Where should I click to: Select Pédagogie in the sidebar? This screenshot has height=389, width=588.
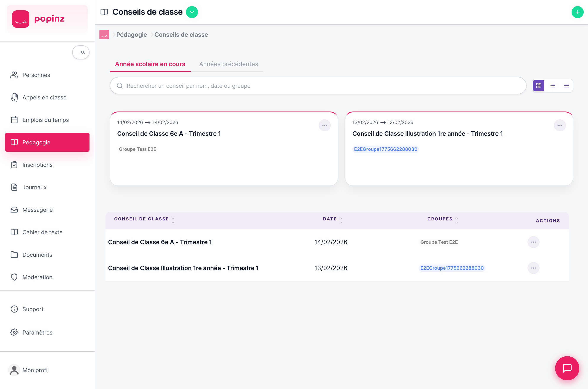click(47, 142)
